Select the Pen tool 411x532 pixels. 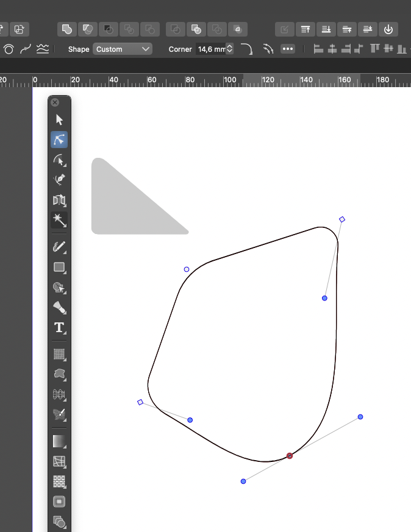point(59,180)
